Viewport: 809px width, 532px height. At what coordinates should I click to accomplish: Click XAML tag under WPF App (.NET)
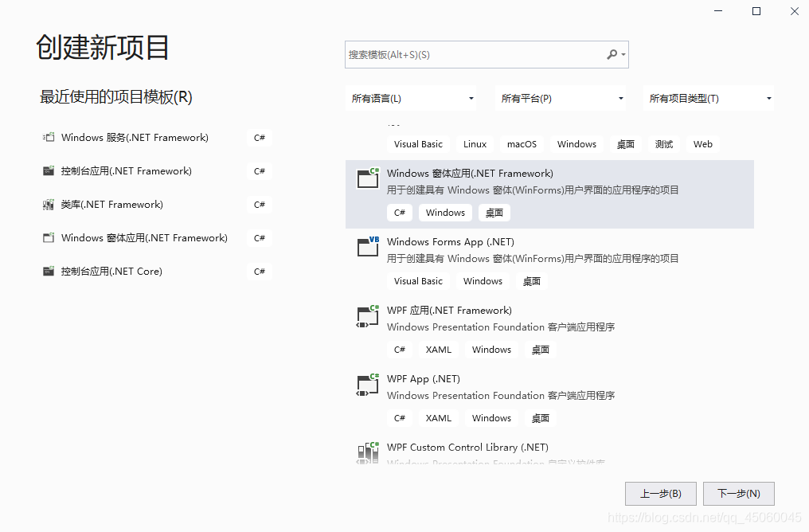pyautogui.click(x=439, y=418)
